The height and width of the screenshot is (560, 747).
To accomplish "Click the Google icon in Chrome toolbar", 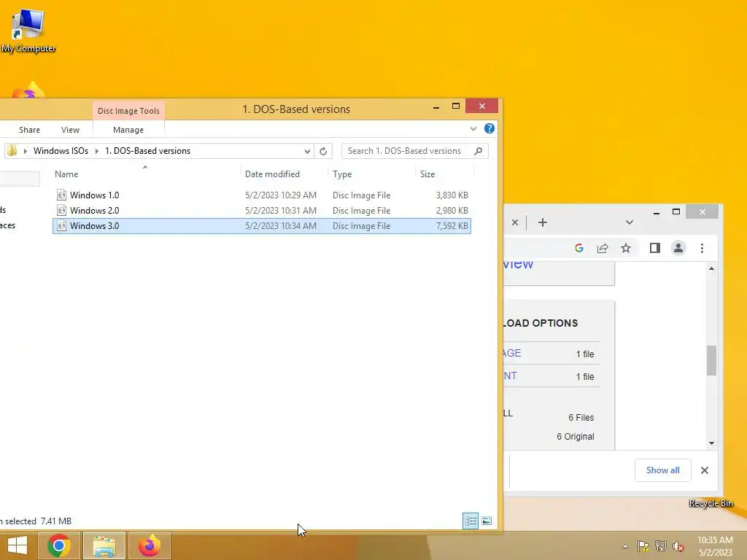I will (578, 248).
